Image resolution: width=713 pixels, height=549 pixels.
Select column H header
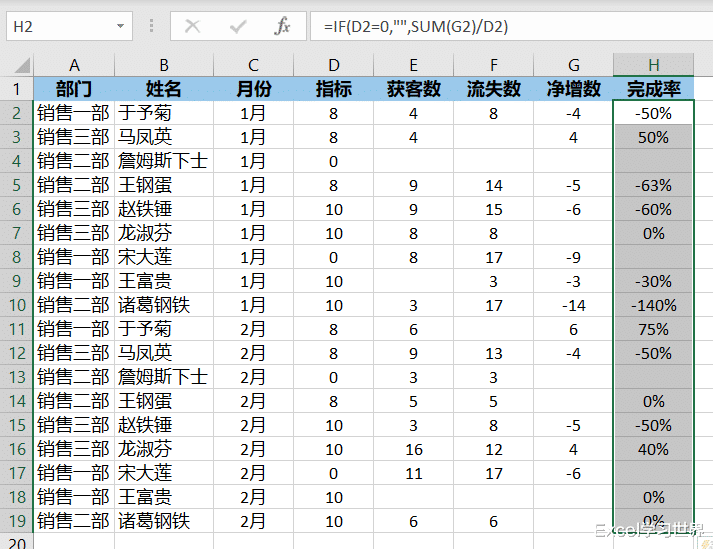point(653,65)
